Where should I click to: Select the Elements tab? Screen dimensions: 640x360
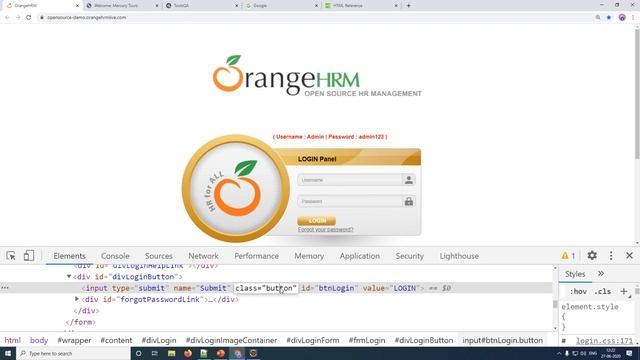pos(69,256)
